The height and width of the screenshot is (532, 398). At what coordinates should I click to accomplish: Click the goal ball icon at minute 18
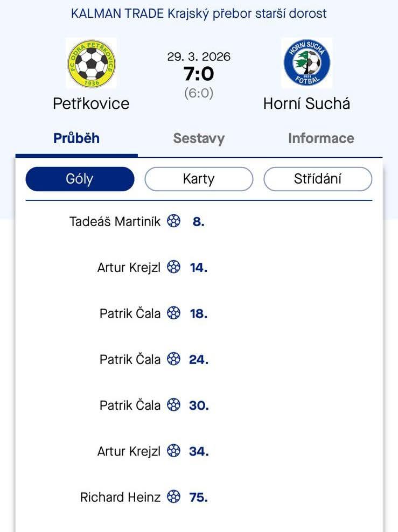(173, 313)
